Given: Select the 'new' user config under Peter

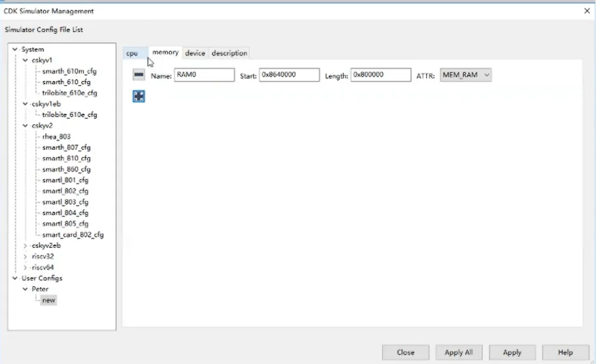Looking at the screenshot, I should point(48,300).
